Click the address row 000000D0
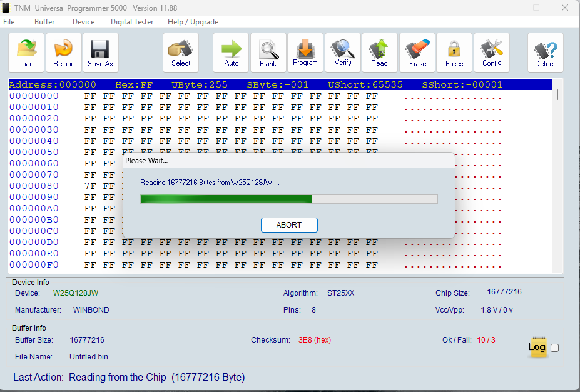Viewport: 580px width, 392px height. (x=34, y=243)
